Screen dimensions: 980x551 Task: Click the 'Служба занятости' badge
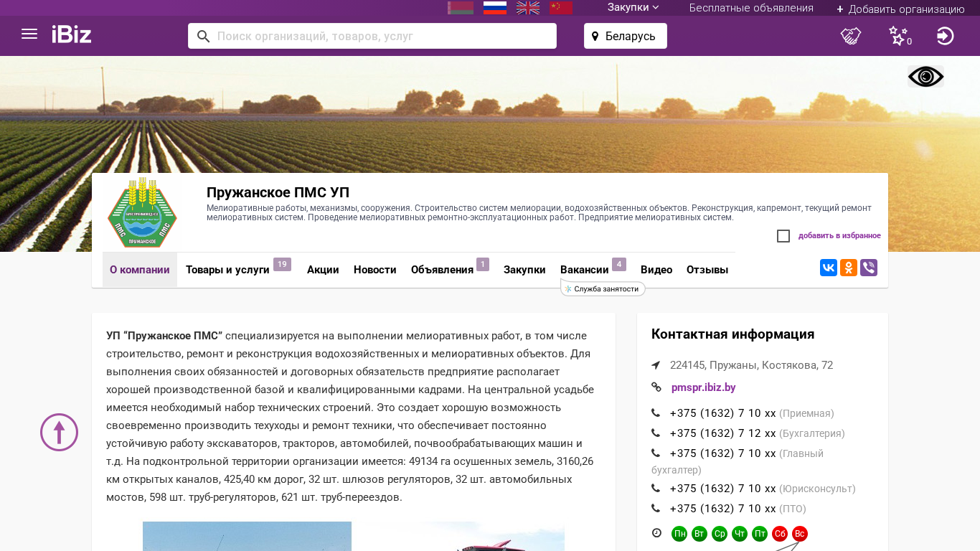(x=603, y=289)
